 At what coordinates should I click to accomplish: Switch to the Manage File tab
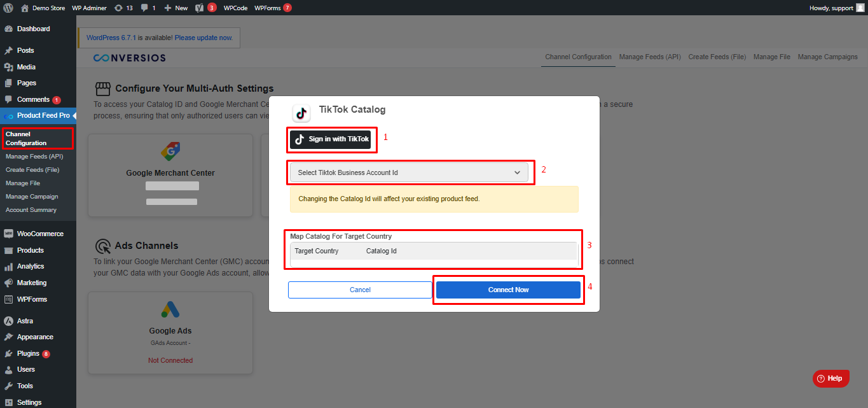tap(772, 57)
